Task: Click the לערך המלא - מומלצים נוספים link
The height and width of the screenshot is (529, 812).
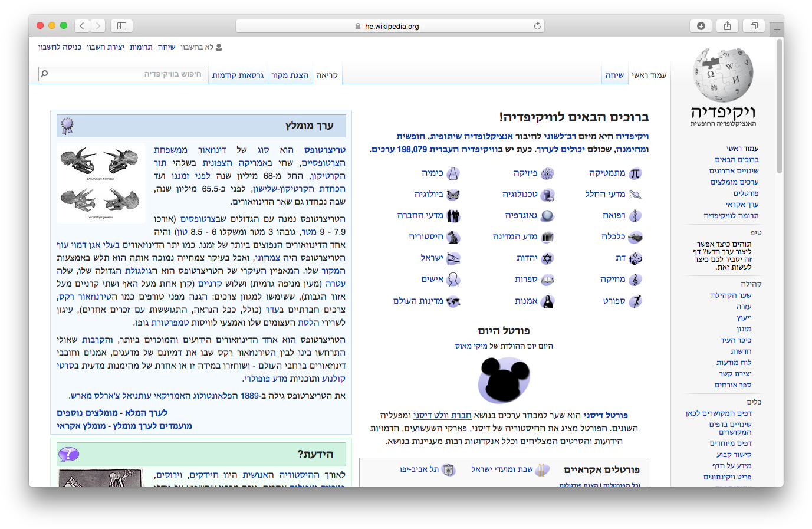Action: (x=112, y=413)
